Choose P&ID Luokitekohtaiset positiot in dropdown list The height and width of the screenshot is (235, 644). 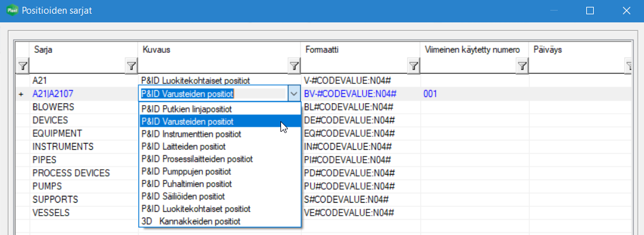point(220,209)
